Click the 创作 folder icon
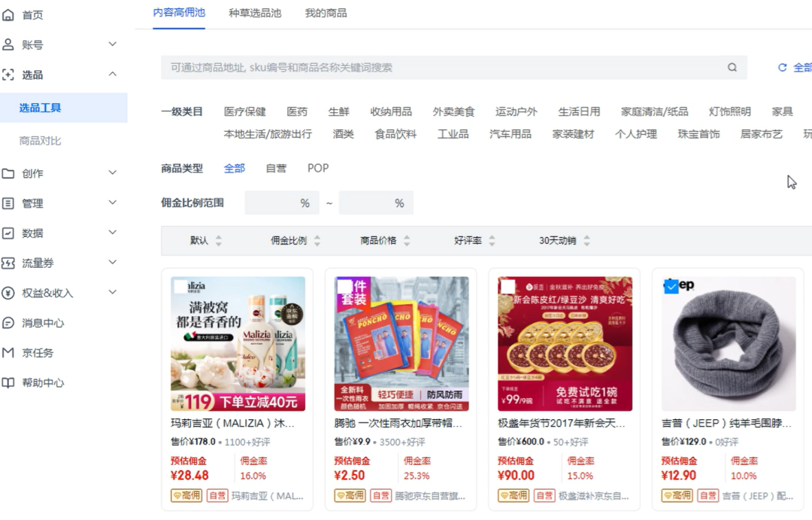 [8, 173]
